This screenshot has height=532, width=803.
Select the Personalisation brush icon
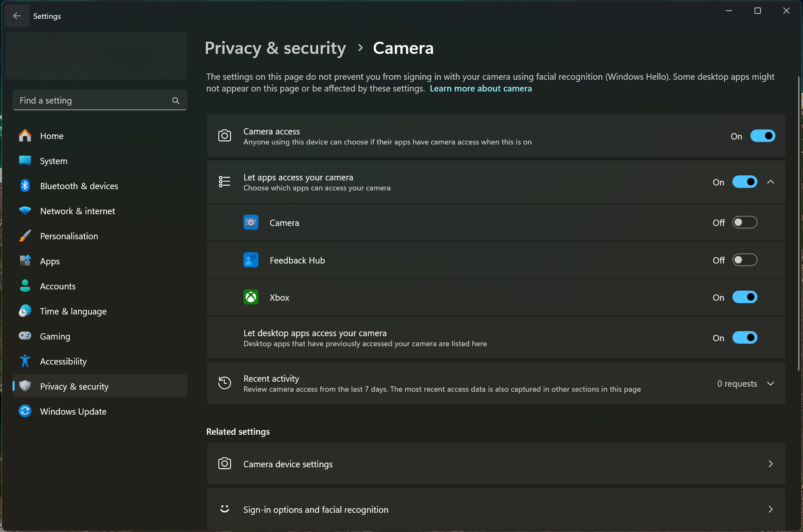coord(25,236)
